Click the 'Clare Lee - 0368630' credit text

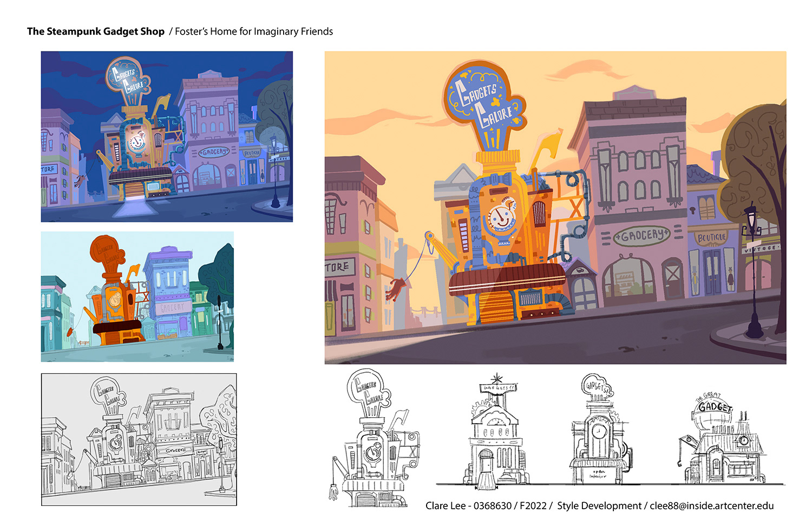(x=468, y=505)
